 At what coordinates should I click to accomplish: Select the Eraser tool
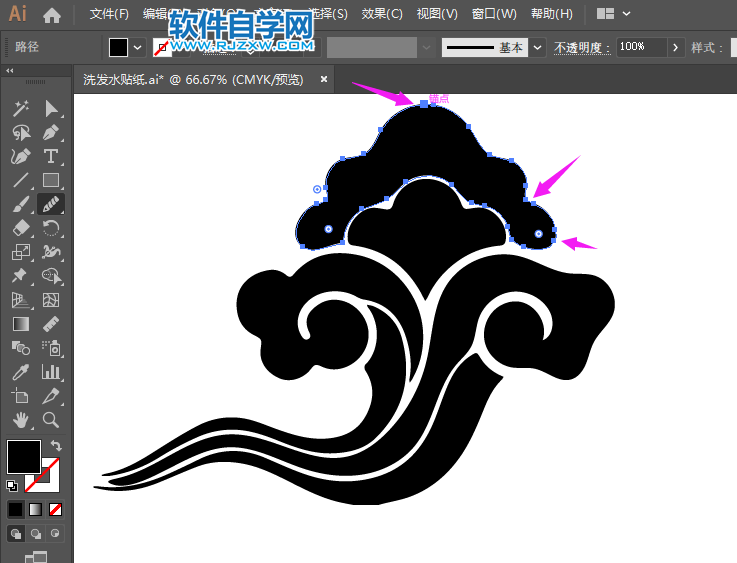coord(21,228)
